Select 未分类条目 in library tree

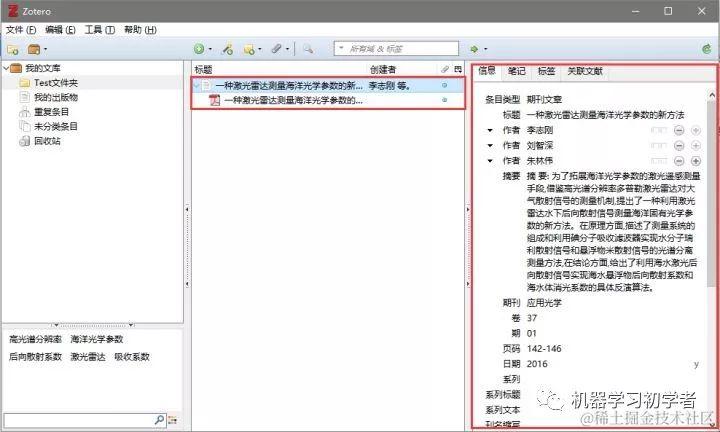(x=56, y=126)
